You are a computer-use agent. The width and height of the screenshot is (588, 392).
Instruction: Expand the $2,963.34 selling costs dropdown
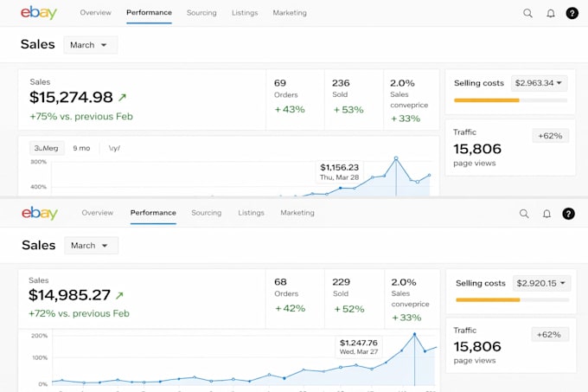tap(539, 83)
